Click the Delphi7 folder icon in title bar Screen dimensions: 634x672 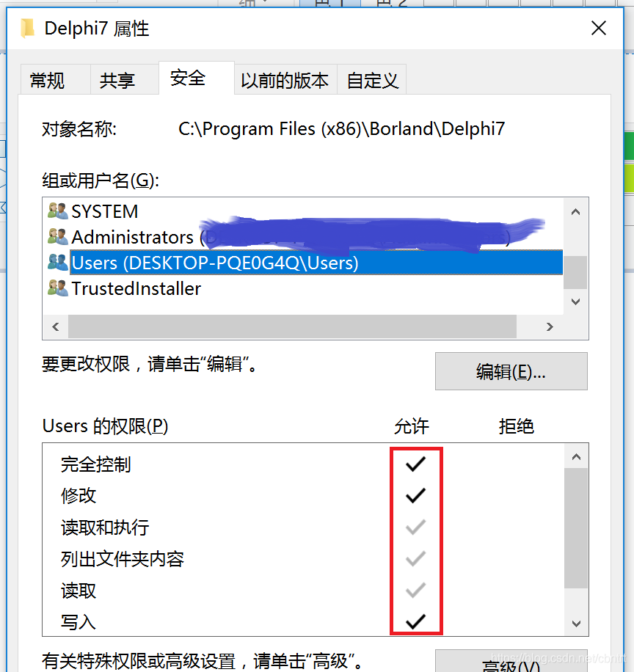pos(28,29)
